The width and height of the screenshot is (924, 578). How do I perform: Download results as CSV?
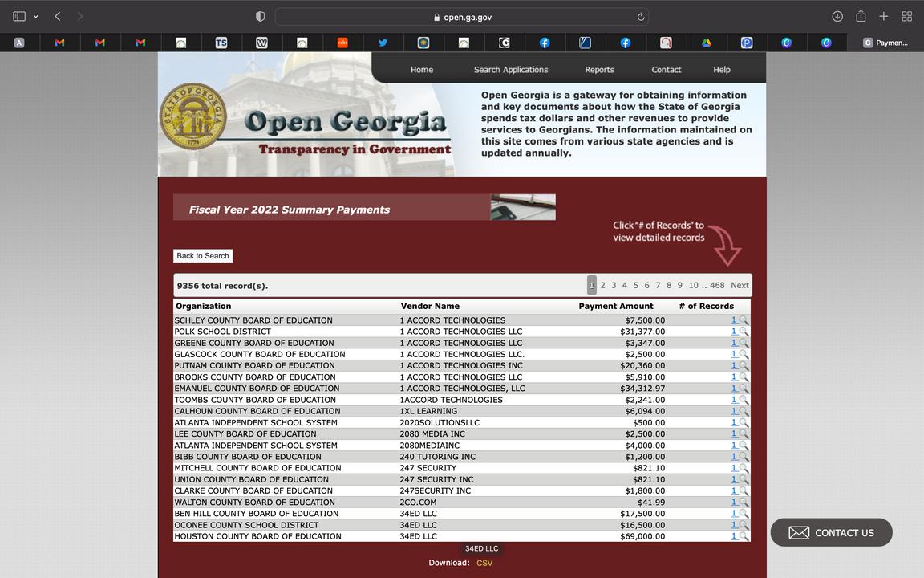click(x=484, y=563)
